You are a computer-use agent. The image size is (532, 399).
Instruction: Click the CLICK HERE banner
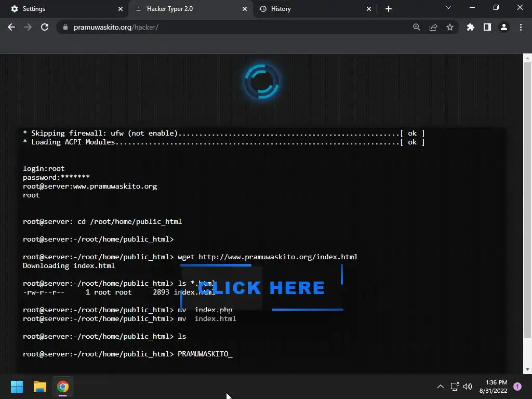(x=261, y=287)
